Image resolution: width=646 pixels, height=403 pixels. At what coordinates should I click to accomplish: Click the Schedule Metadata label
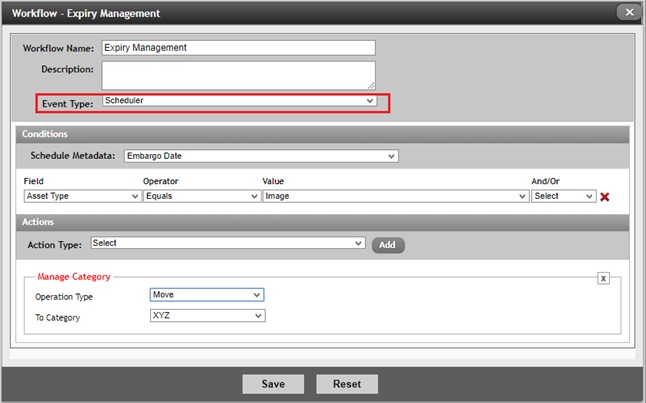[x=73, y=156]
